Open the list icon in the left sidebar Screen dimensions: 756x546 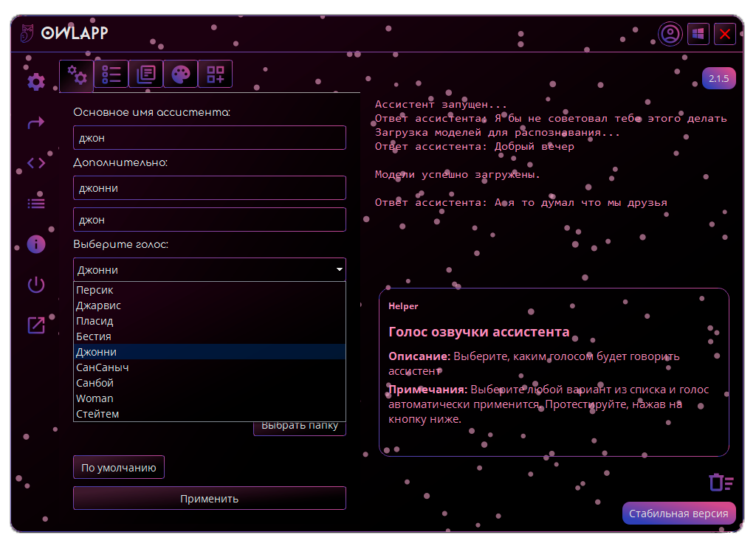coord(35,204)
